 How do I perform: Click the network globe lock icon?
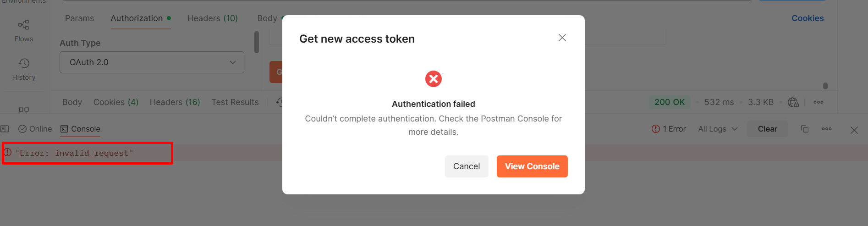click(793, 102)
